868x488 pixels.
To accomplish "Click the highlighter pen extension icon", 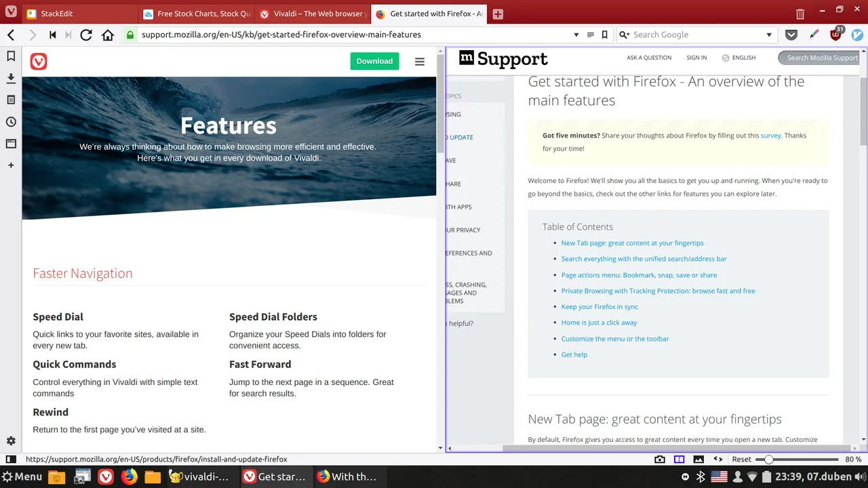I will [x=814, y=35].
